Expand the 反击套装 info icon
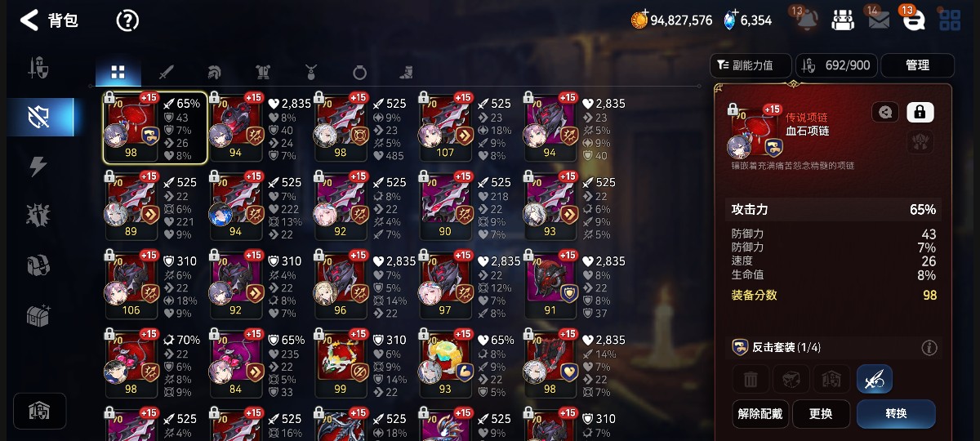Image resolution: width=980 pixels, height=441 pixels. [x=929, y=348]
